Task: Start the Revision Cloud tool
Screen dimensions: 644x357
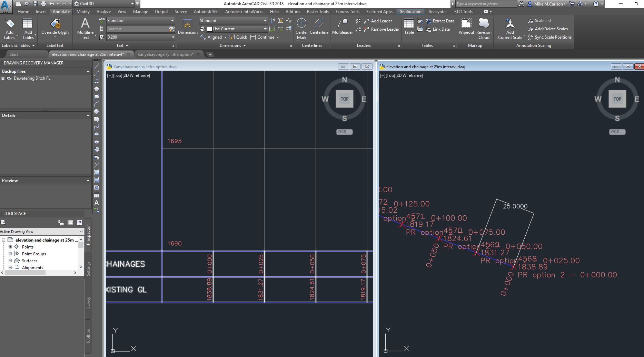Action: click(x=483, y=28)
